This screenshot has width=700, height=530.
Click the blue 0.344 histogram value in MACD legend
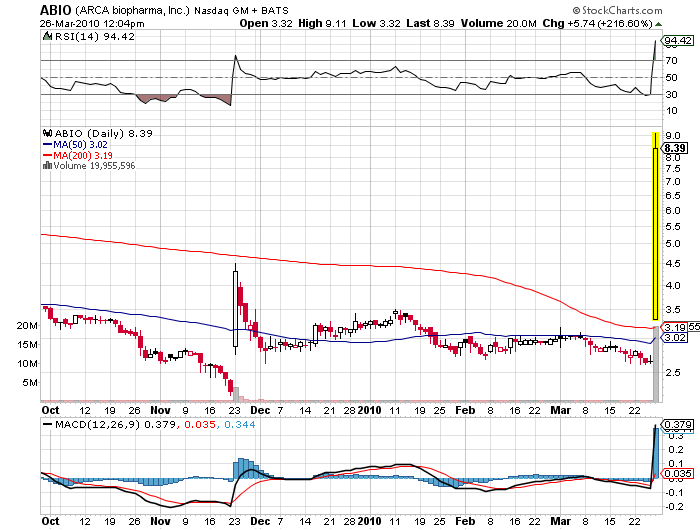click(240, 424)
